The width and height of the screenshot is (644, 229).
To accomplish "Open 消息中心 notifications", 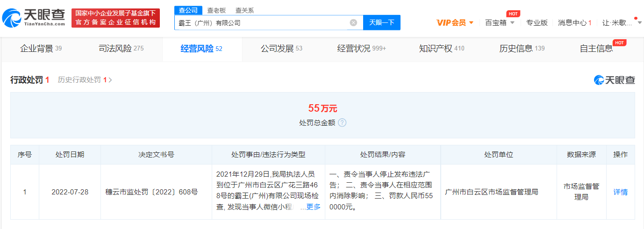I will [x=574, y=22].
